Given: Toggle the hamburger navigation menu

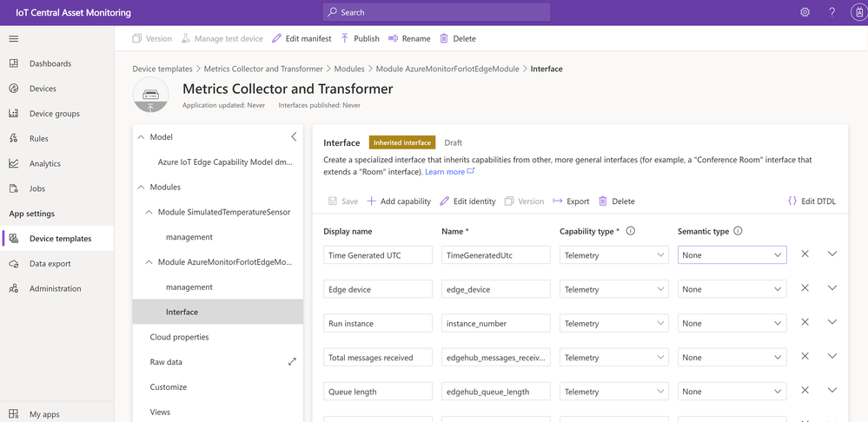Looking at the screenshot, I should click(x=14, y=39).
